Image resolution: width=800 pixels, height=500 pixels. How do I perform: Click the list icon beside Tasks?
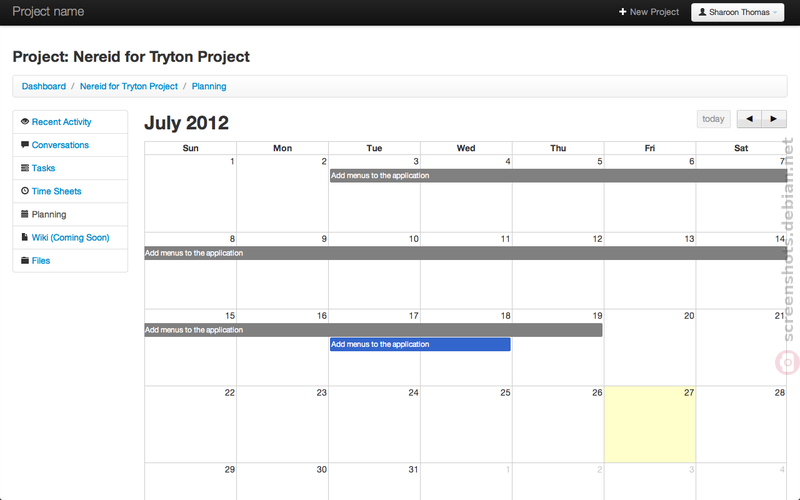coord(24,168)
